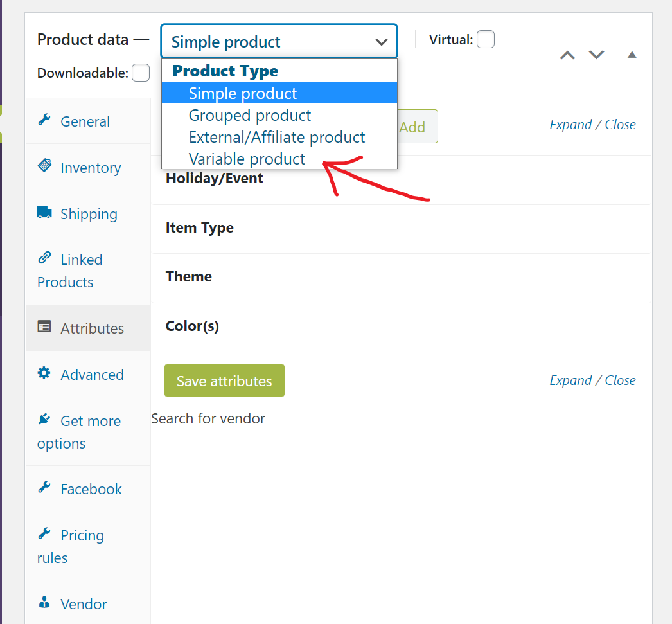Viewport: 672px width, 624px height.
Task: Click the General wrench icon
Action: [44, 120]
